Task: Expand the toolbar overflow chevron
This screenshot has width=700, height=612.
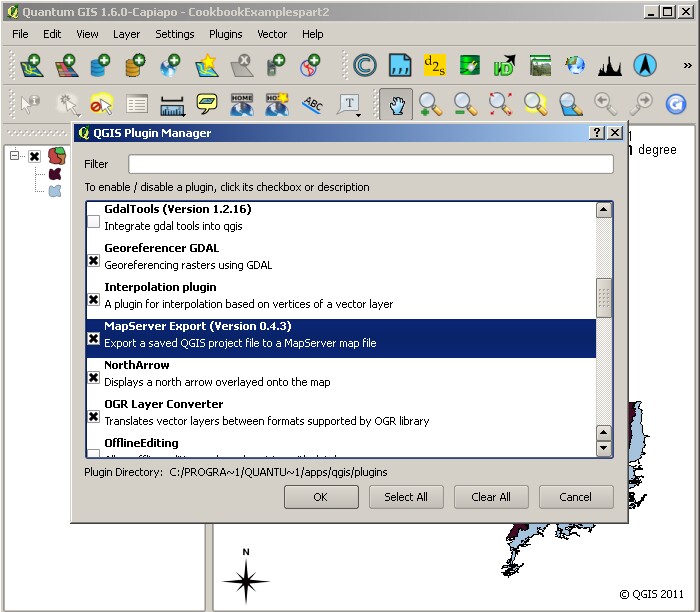Action: coord(688,66)
